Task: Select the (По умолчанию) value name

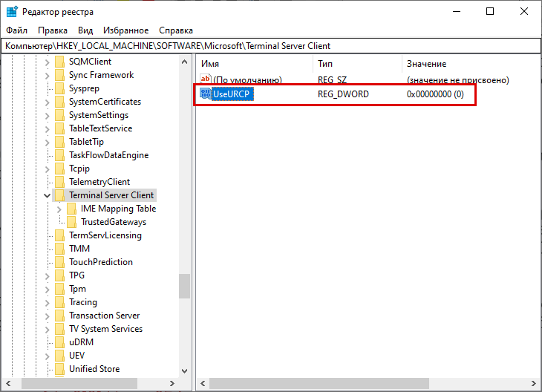Action: point(247,80)
